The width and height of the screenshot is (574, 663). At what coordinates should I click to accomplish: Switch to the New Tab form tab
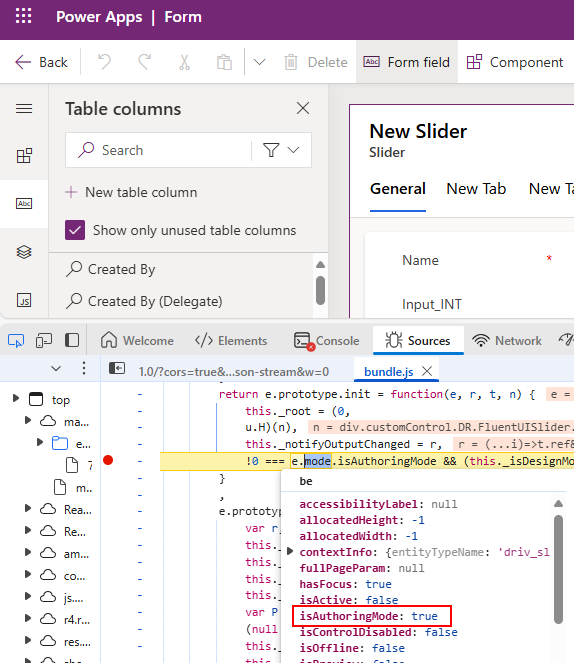[x=476, y=189]
